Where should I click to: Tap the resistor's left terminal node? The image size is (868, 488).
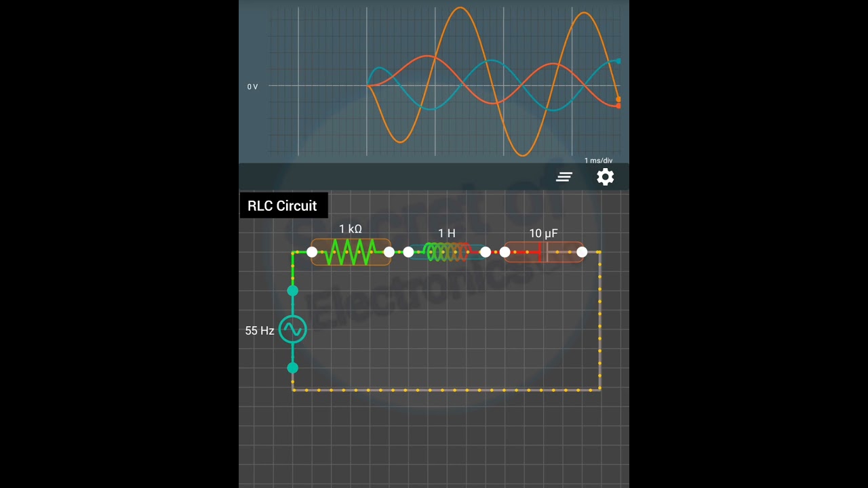coord(312,252)
